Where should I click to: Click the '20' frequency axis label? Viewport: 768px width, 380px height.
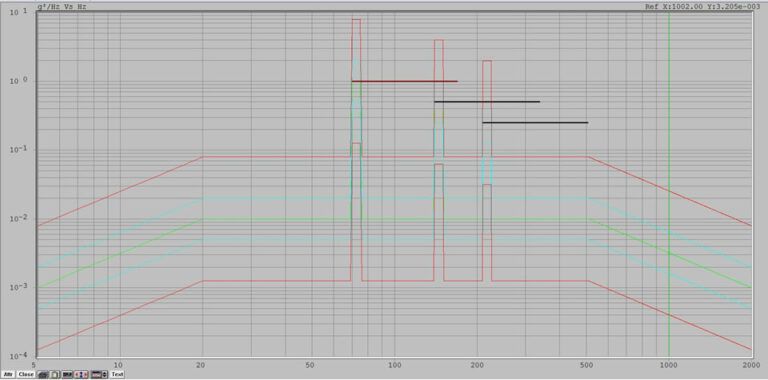(200, 365)
